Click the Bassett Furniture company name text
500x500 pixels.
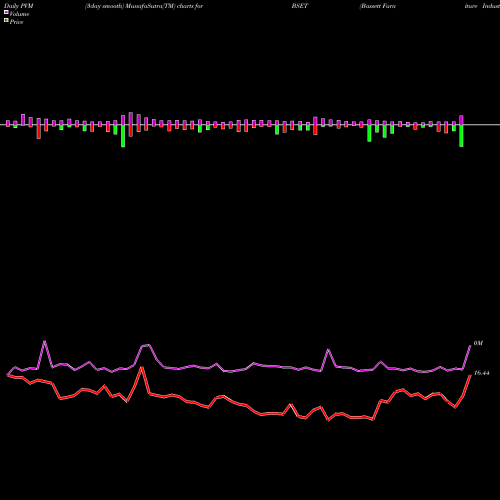pos(378,6)
